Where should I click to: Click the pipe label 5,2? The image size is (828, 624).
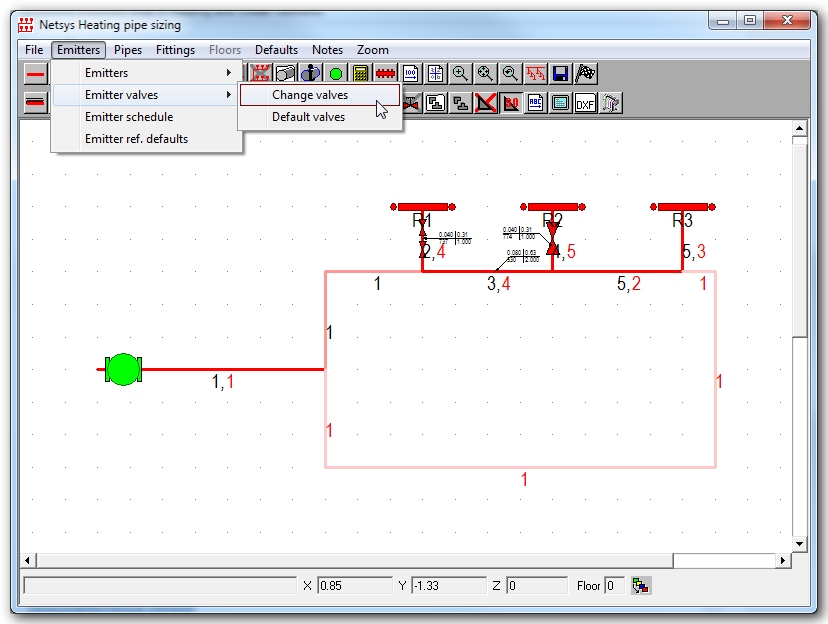[x=628, y=284]
